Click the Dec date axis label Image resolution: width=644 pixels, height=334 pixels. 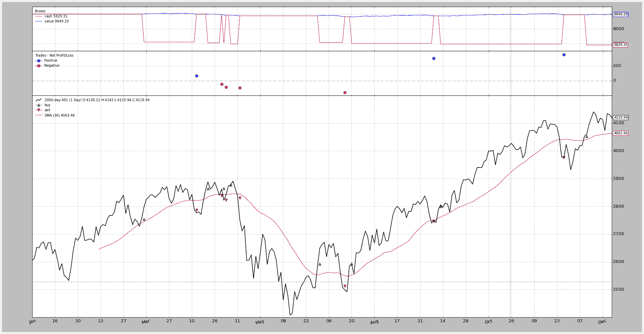click(x=602, y=322)
